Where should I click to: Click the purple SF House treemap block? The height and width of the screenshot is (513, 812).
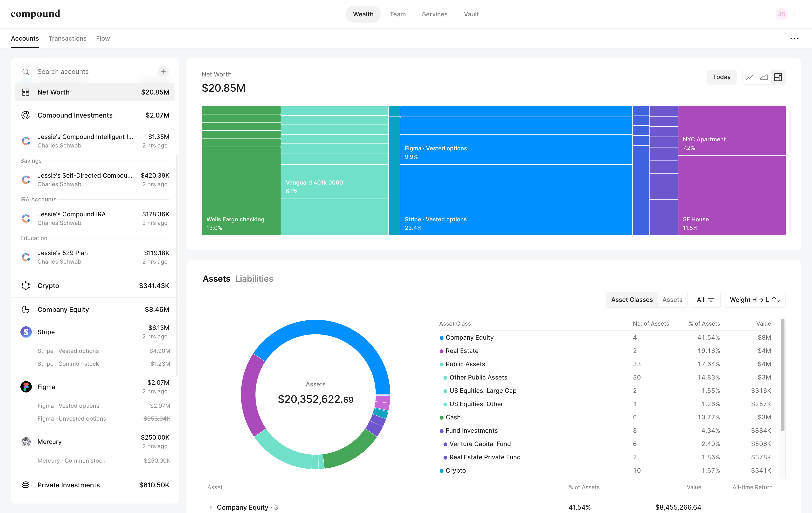pyautogui.click(x=732, y=195)
